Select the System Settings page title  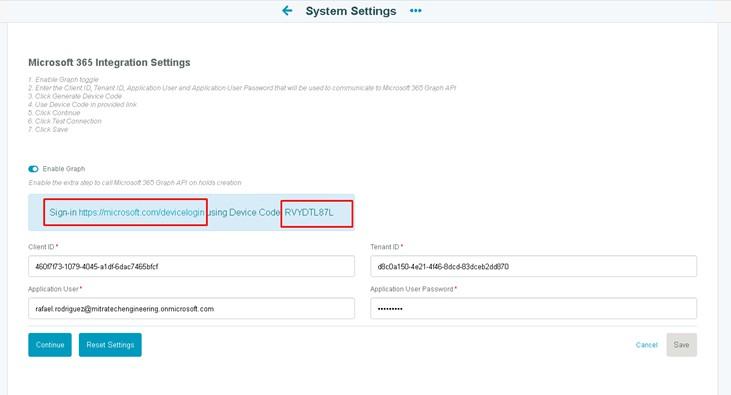pos(351,11)
